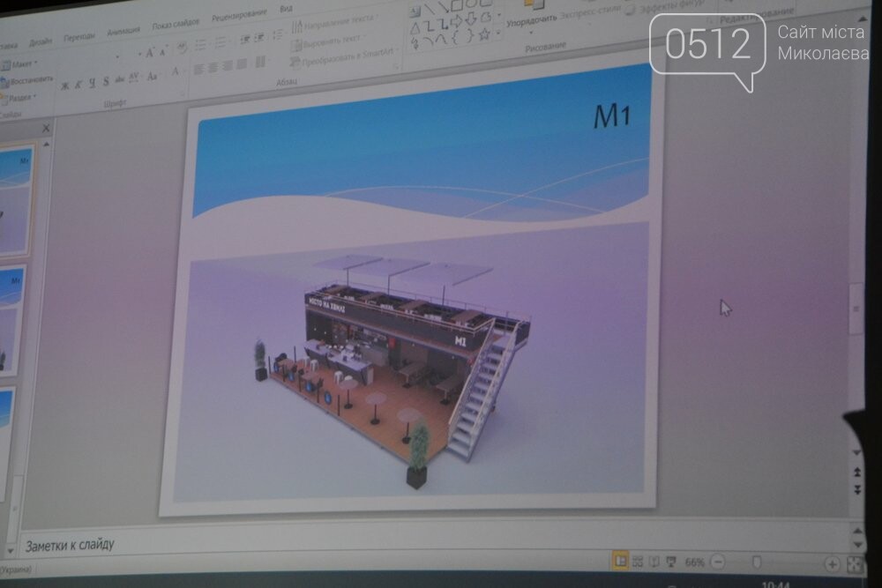Viewport: 882px width, 588px height.
Task: Click the M1 title on slide
Action: click(x=612, y=116)
